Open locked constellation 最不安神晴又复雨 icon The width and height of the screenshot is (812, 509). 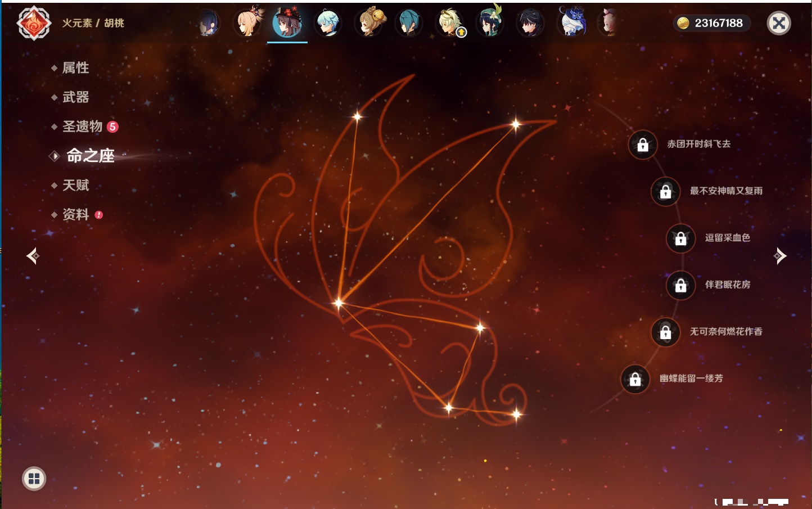pos(665,192)
